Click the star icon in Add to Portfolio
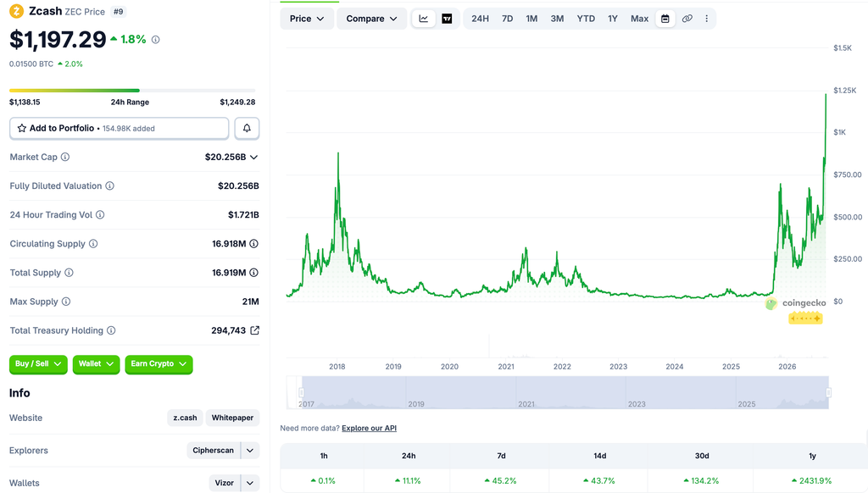Viewport: 868px width, 493px height. [x=21, y=128]
